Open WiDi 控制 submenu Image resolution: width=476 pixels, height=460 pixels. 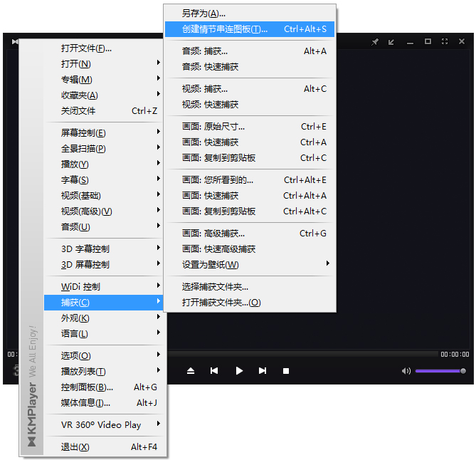(103, 287)
